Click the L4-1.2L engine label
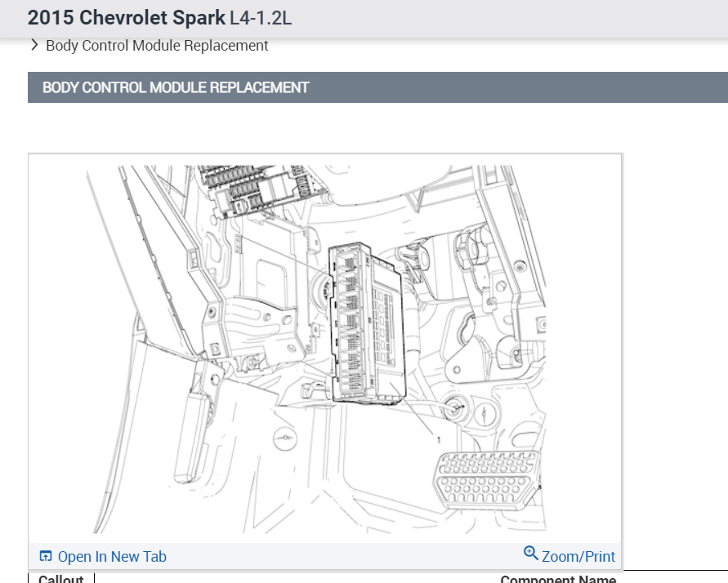Screen dimensions: 728x583 tap(261, 18)
